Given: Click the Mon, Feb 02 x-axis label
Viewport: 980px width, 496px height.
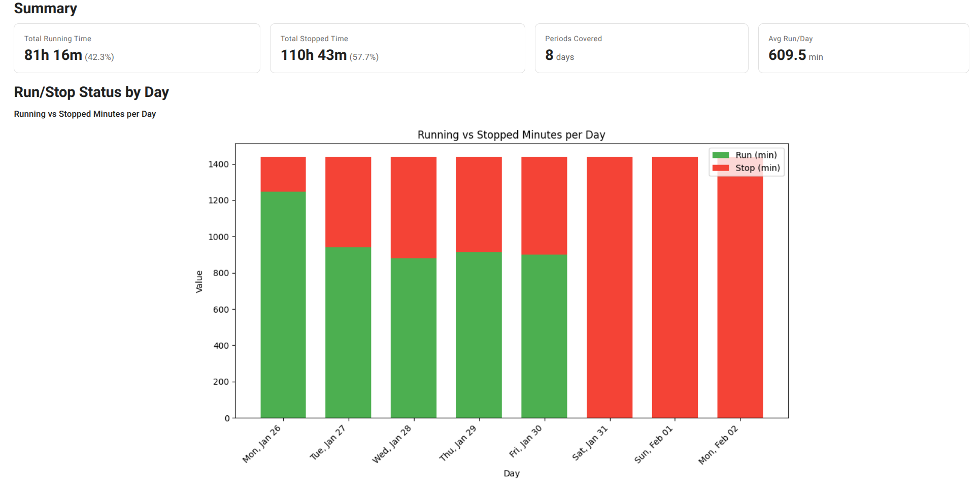Looking at the screenshot, I should (x=719, y=445).
